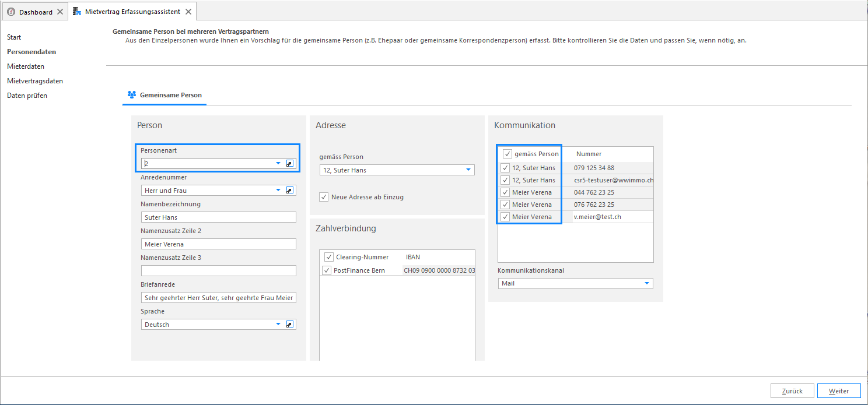Open Sprache lookup link icon
Image resolution: width=868 pixels, height=405 pixels.
point(290,325)
